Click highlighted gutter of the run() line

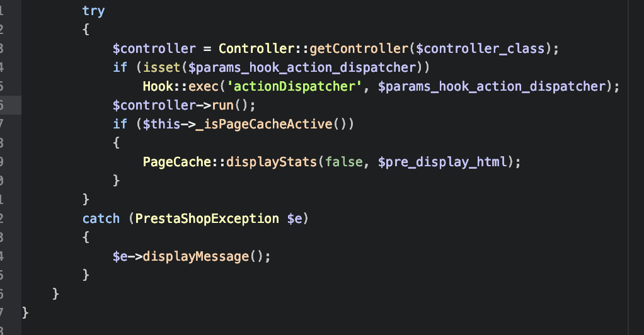tap(11, 105)
